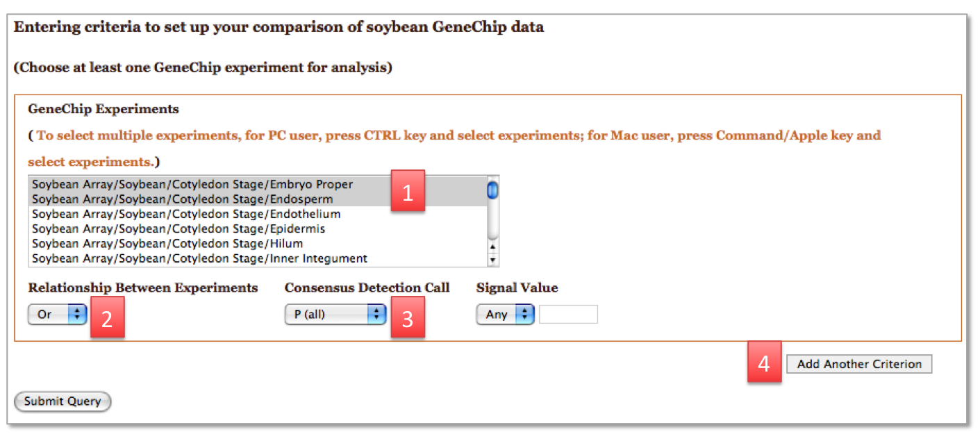The image size is (980, 441).
Task: Click the red annotation marker numbered 2
Action: coord(107,317)
